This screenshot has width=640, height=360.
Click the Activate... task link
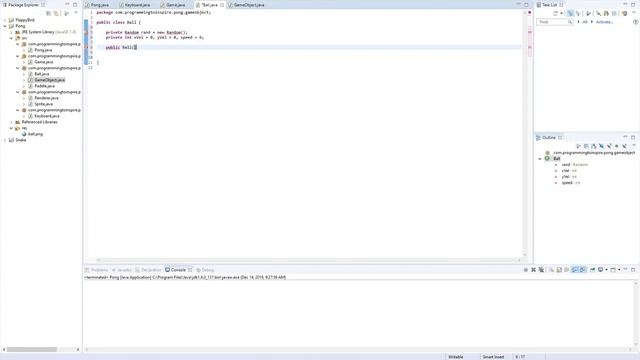(x=604, y=22)
